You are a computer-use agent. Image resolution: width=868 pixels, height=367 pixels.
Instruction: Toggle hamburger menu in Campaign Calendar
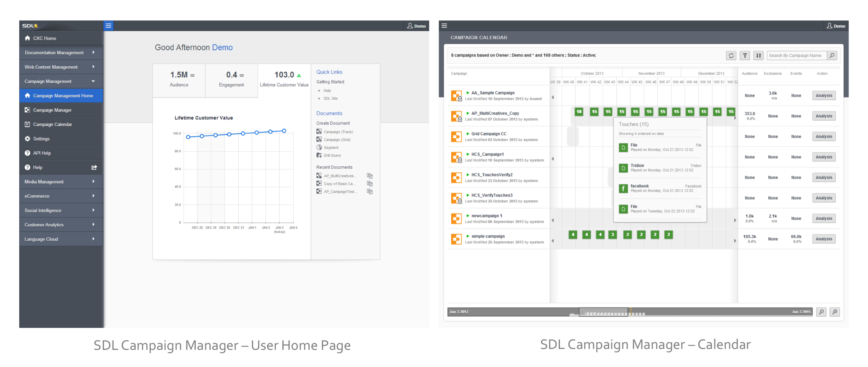pos(444,26)
